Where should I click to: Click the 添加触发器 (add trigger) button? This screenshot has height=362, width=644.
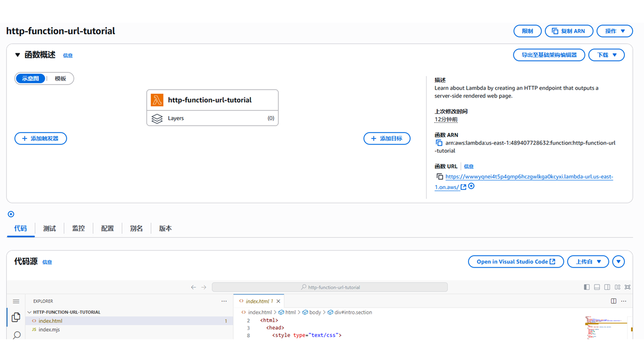(x=41, y=138)
